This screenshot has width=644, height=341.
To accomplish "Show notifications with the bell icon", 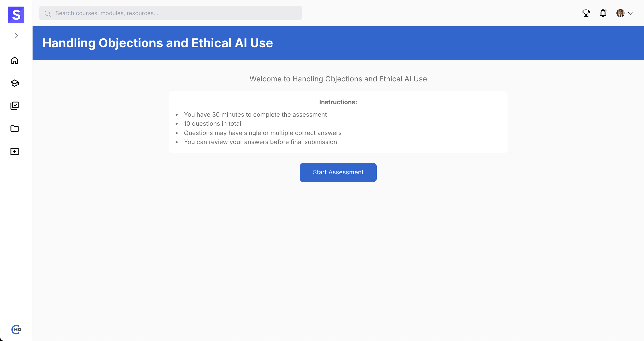I will tap(603, 13).
